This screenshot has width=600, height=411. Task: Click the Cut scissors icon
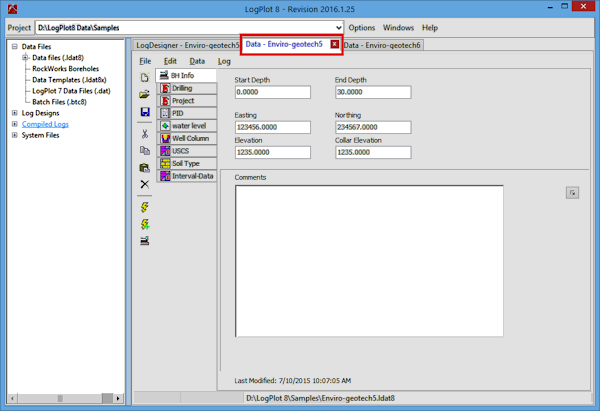click(x=145, y=132)
